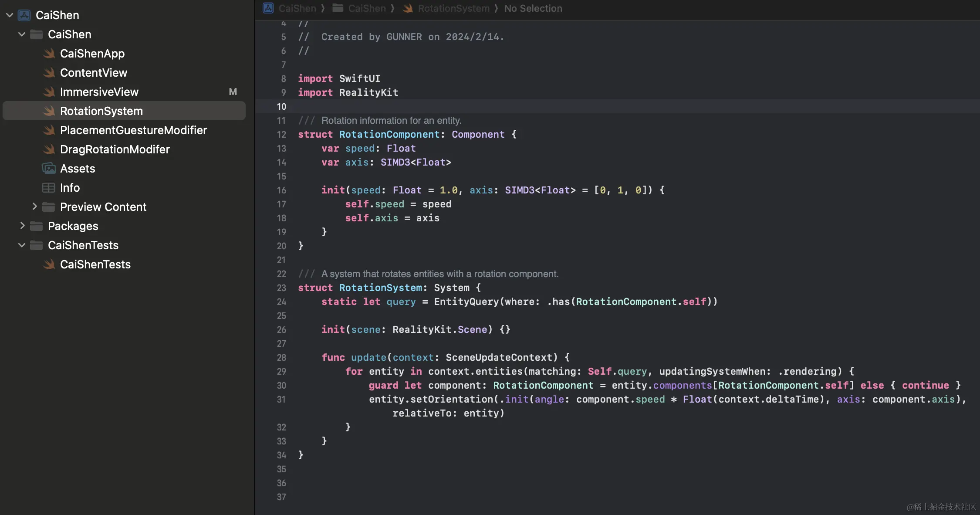Viewport: 980px width, 515px height.
Task: Click the Swift icon next to CaiShenApp
Action: 49,54
